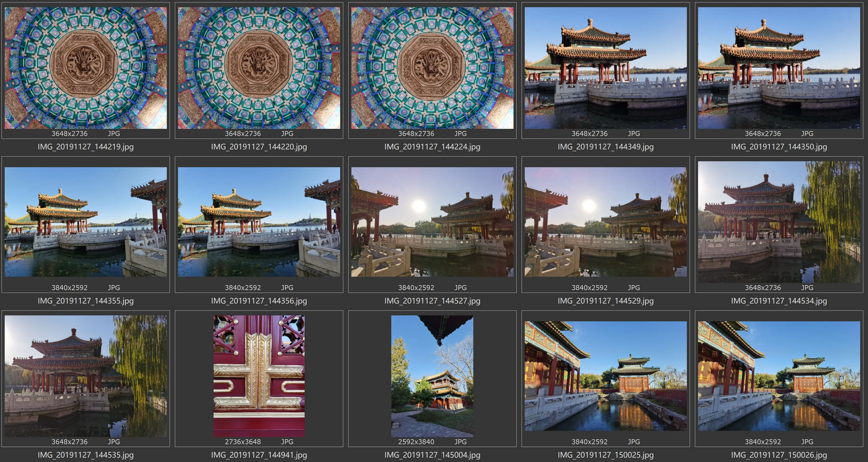Select file label IMG_20191127_144534.jpg

(779, 301)
